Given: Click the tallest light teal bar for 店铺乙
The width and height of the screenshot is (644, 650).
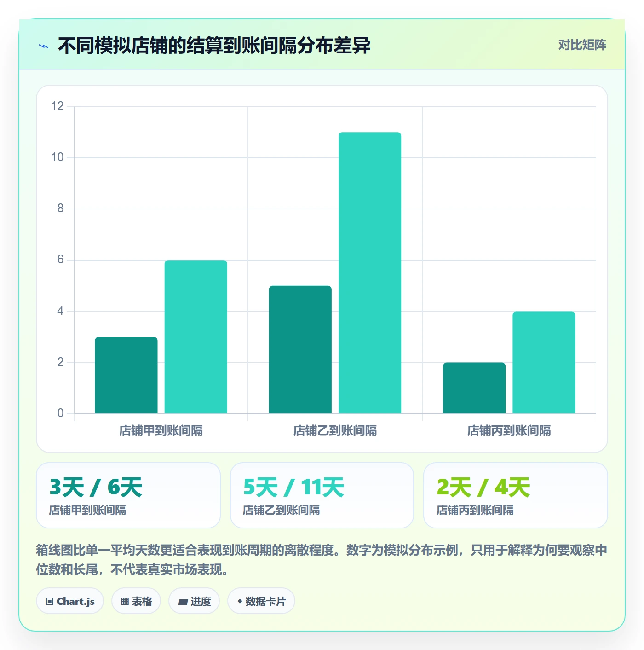Looking at the screenshot, I should pyautogui.click(x=370, y=273).
